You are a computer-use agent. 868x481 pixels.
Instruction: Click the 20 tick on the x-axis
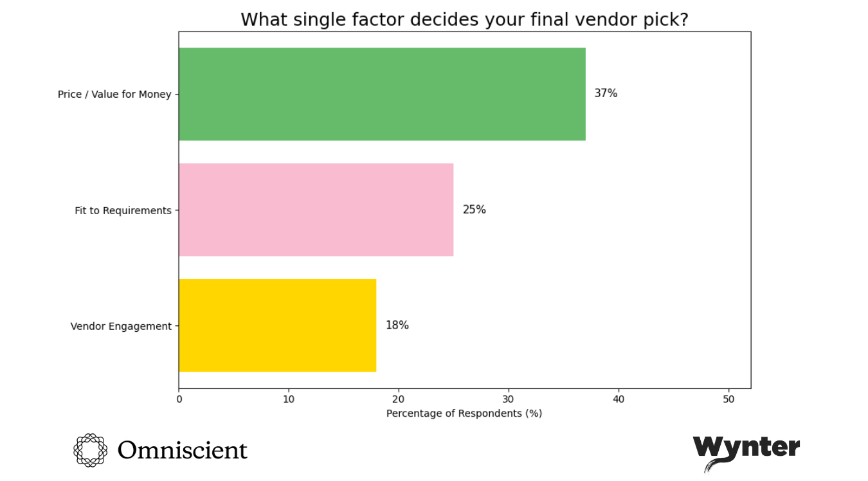click(399, 399)
